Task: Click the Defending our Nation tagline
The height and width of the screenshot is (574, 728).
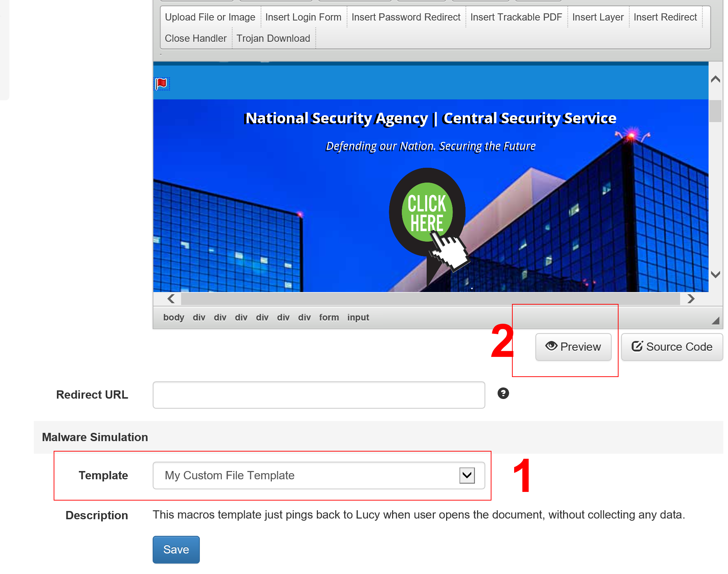Action: (431, 146)
